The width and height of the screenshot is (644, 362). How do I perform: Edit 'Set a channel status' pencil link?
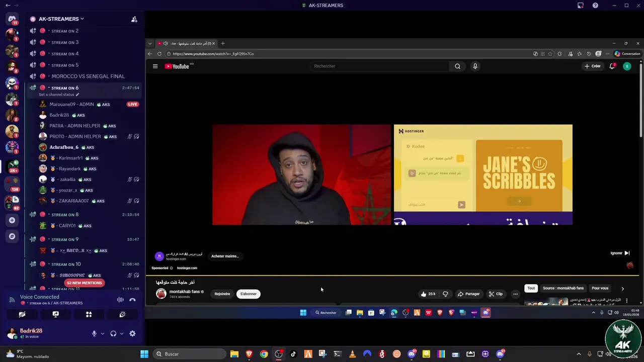(59, 95)
